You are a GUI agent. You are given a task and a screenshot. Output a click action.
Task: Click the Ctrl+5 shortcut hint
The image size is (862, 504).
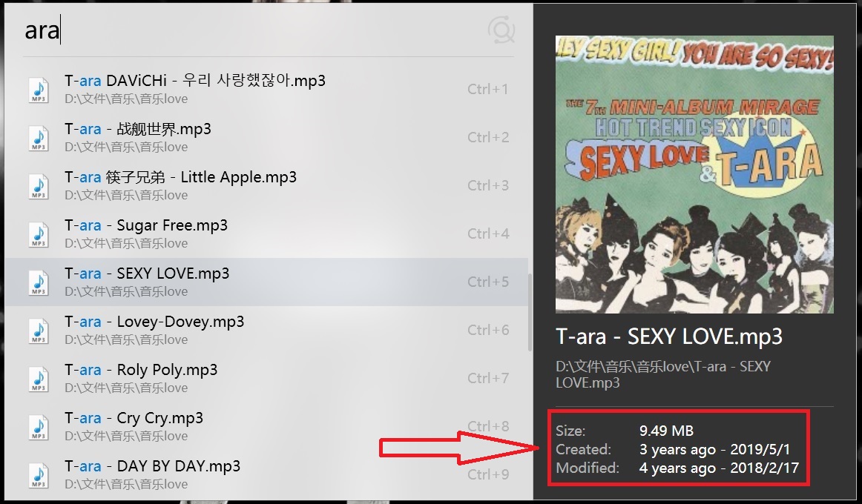point(488,282)
